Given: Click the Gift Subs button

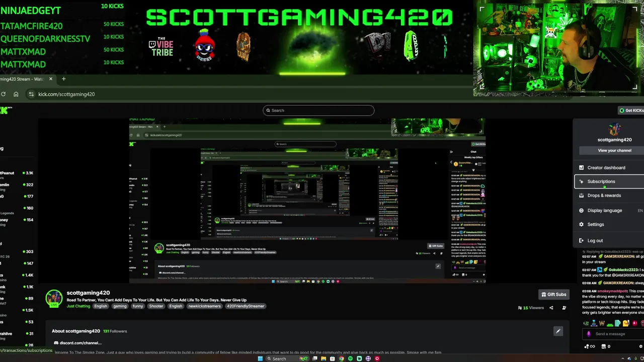Looking at the screenshot, I should pyautogui.click(x=553, y=295).
